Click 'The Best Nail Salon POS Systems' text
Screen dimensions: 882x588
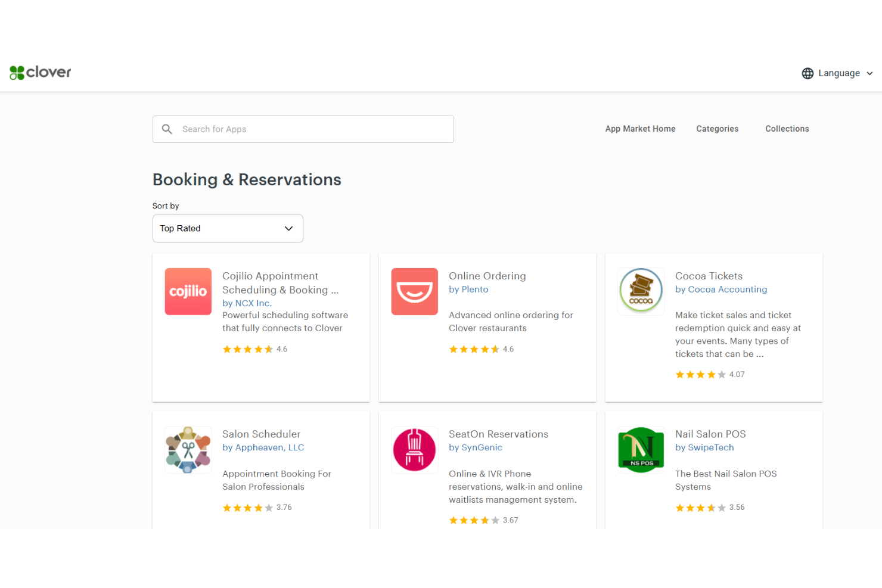click(726, 480)
